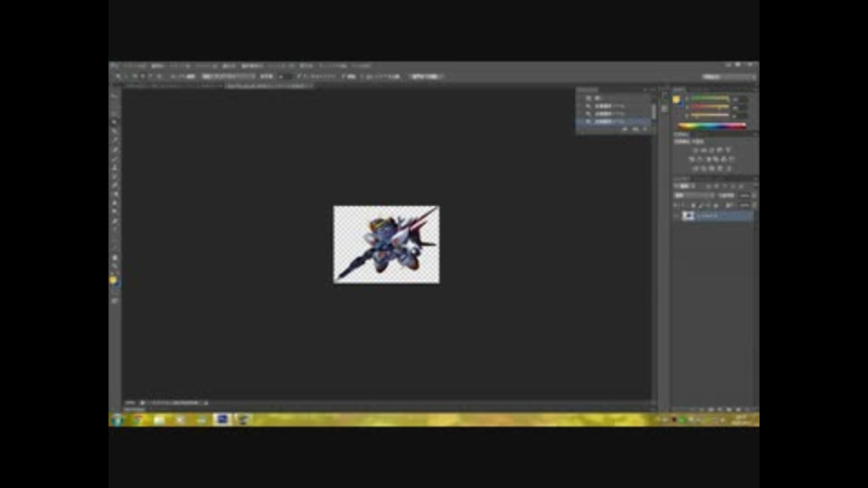Select the Pen tool in the toolbox

[115, 221]
